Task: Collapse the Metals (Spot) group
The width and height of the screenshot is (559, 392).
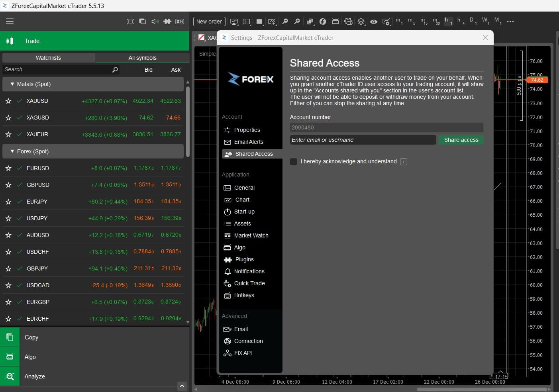Action: point(12,84)
